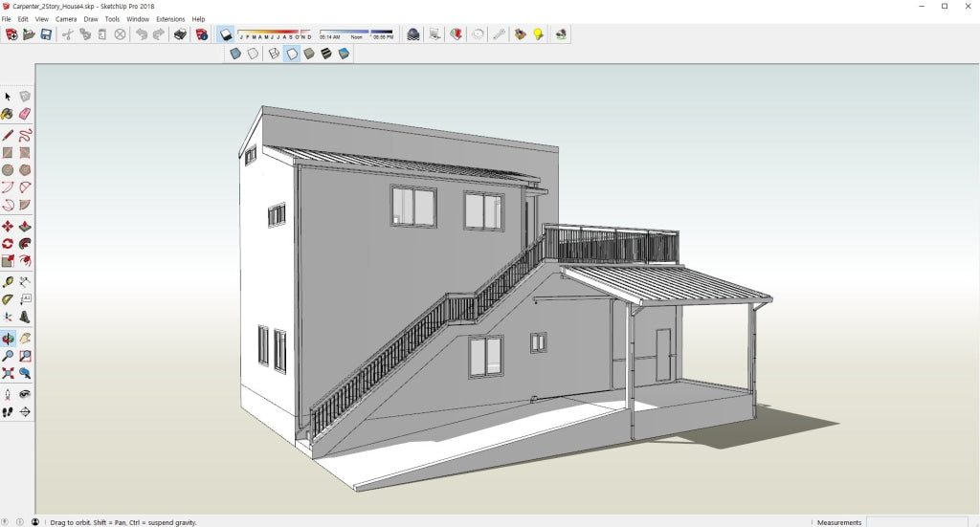Toggle X-ray face style

(235, 54)
